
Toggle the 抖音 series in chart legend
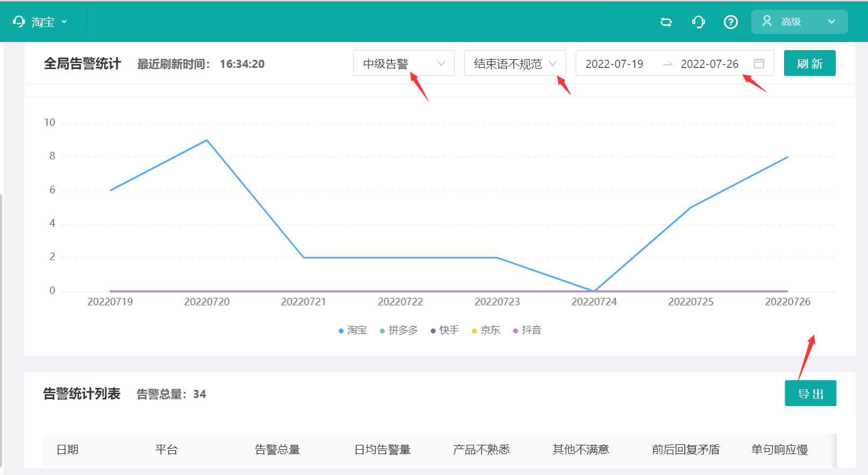(x=527, y=330)
